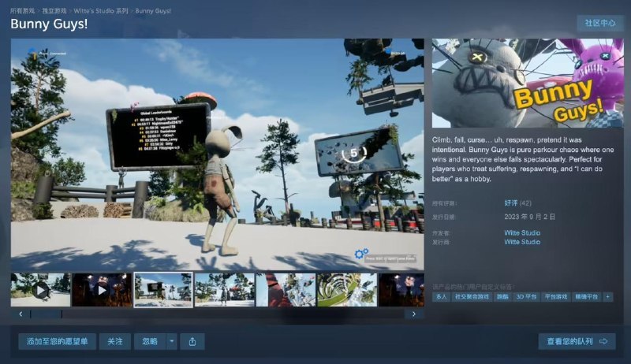The height and width of the screenshot is (364, 631).
Task: Click the Bunny Guys! header capsule image
Action: (x=527, y=84)
